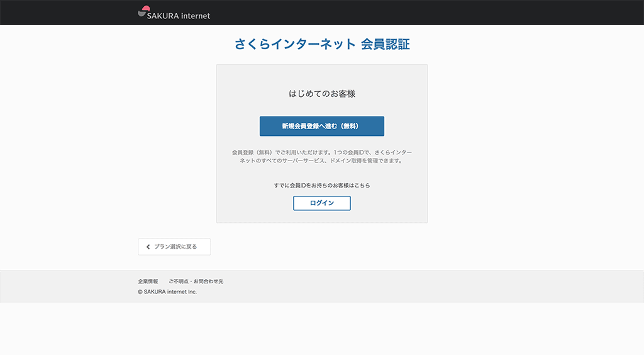Click すでに会員IDをお持ちのお客様はこちら text
Screen dimensions: 644x355
322,185
